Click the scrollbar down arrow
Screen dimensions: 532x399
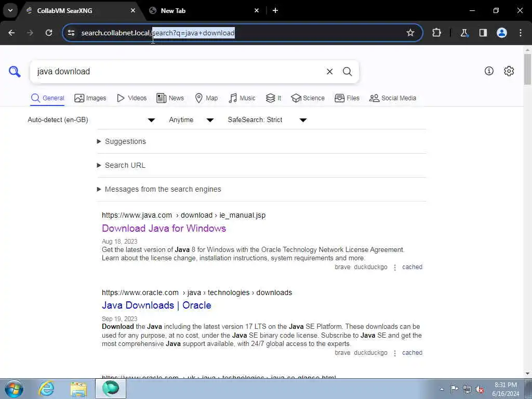(528, 374)
